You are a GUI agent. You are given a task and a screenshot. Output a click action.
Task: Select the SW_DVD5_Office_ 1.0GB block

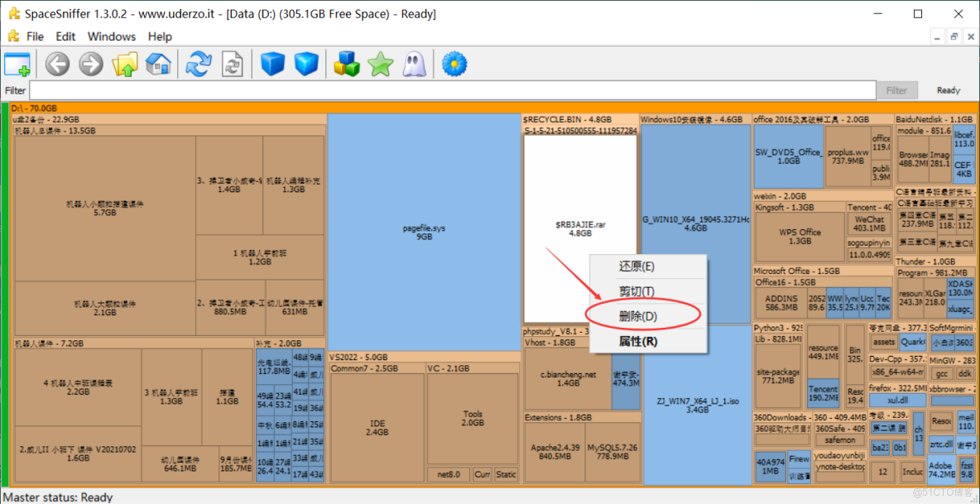789,156
